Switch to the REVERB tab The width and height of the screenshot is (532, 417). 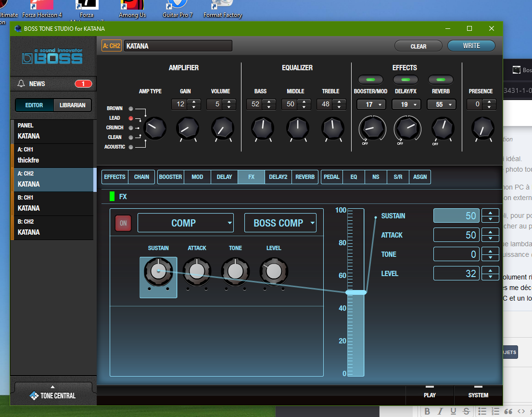[305, 177]
